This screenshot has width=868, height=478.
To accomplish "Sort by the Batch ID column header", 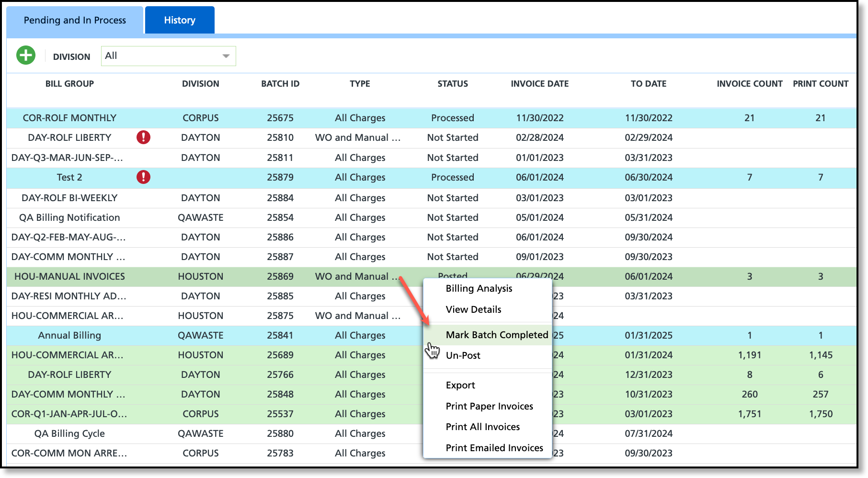I will pyautogui.click(x=280, y=84).
